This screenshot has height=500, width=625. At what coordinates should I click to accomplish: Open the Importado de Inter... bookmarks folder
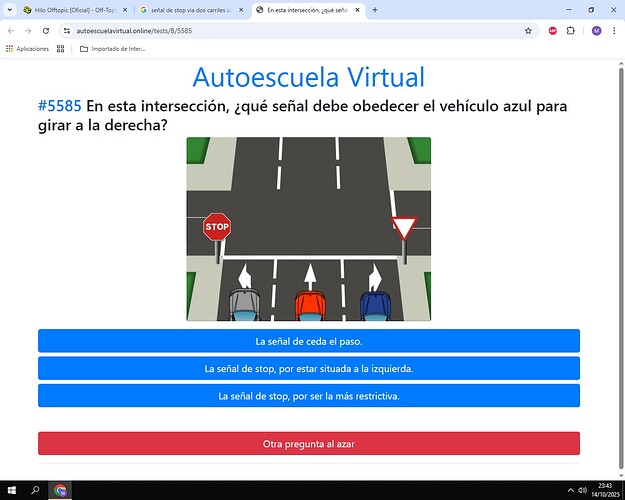click(112, 49)
